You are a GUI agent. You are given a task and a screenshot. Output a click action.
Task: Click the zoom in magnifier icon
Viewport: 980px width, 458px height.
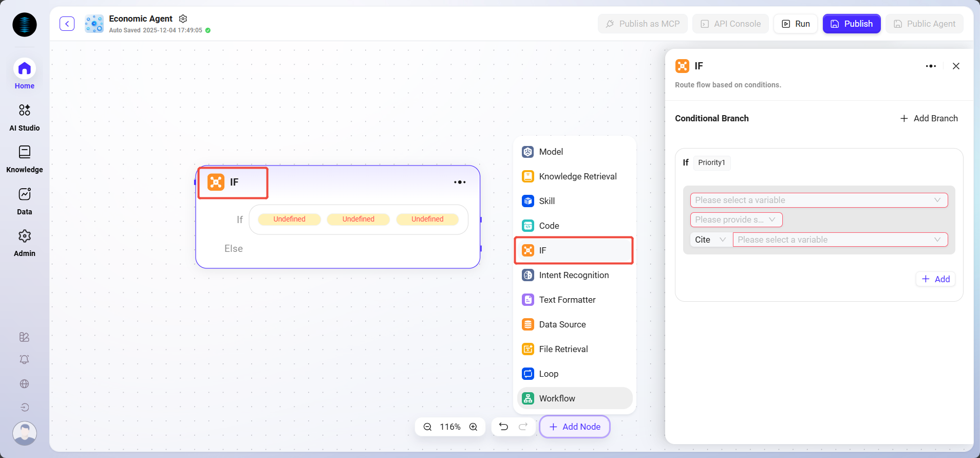(x=473, y=427)
